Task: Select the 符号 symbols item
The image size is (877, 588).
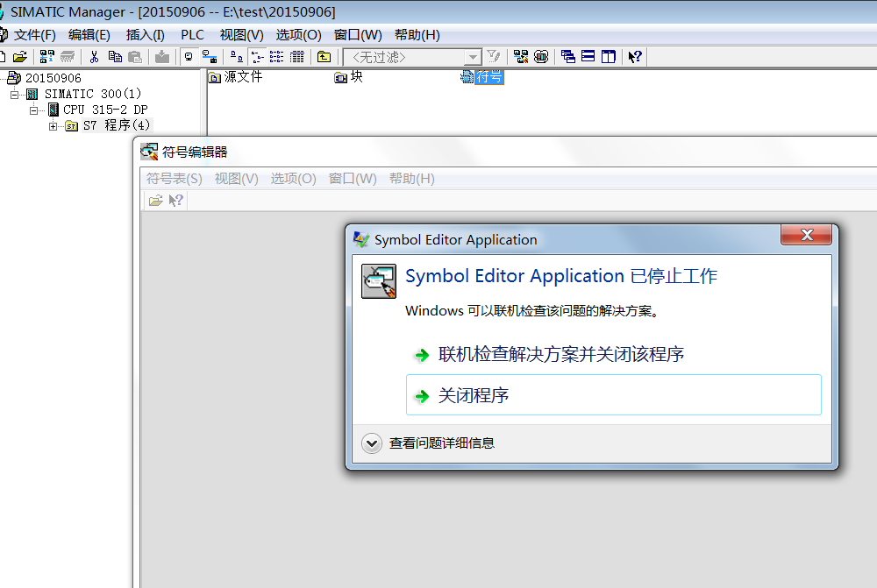Action: click(x=488, y=77)
